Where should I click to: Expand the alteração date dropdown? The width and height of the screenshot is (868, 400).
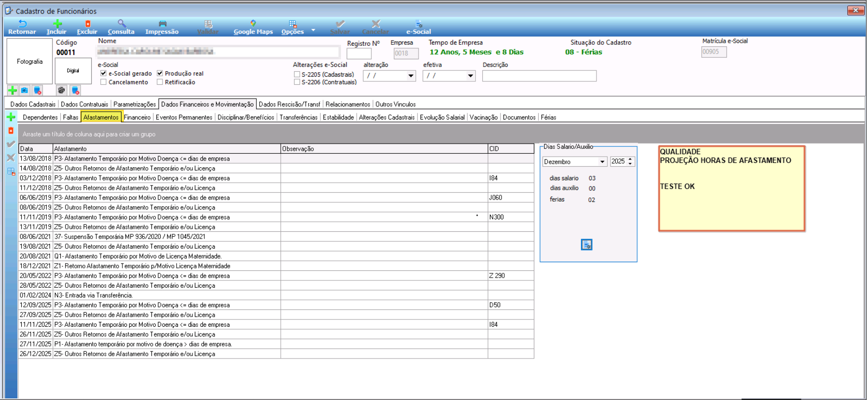coord(411,76)
